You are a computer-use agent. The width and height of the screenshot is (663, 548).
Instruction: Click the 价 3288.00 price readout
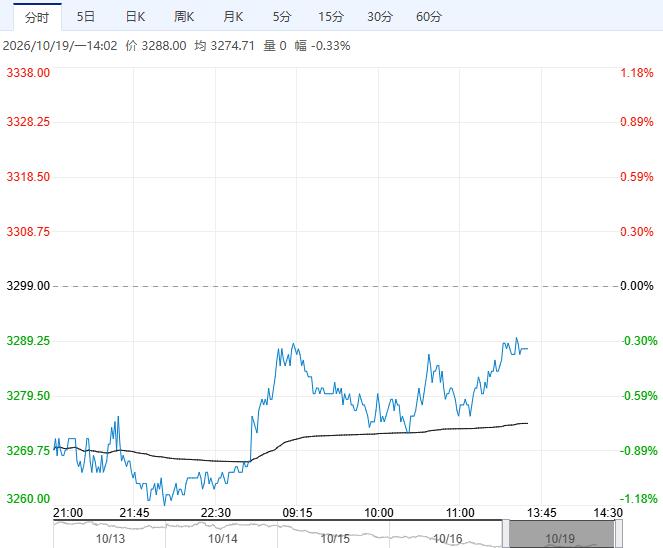pyautogui.click(x=156, y=46)
